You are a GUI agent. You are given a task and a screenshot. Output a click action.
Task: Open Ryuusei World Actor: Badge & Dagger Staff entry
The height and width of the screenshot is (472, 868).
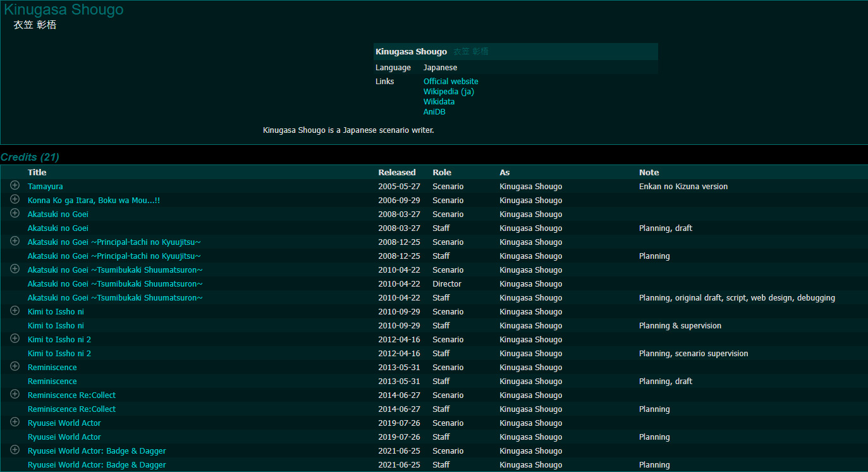click(97, 465)
